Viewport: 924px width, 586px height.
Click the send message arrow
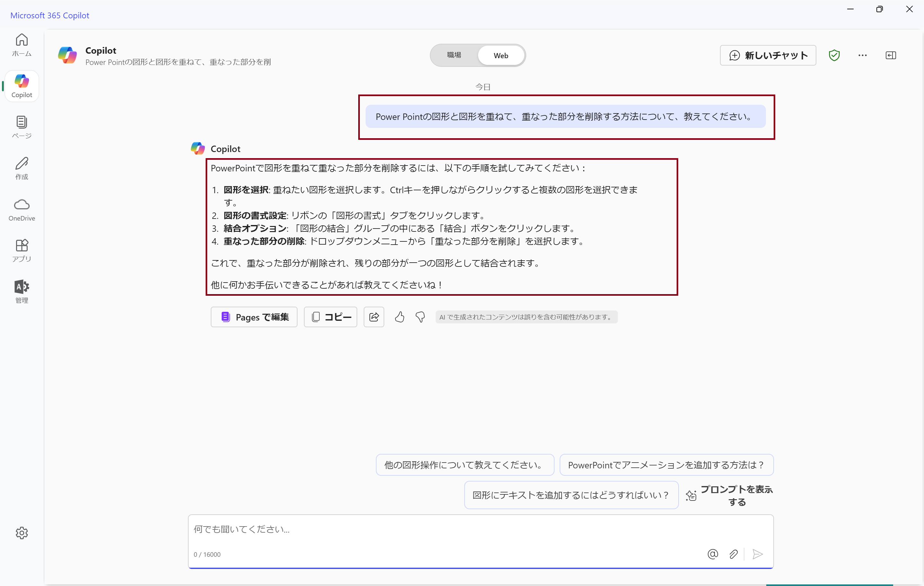758,554
